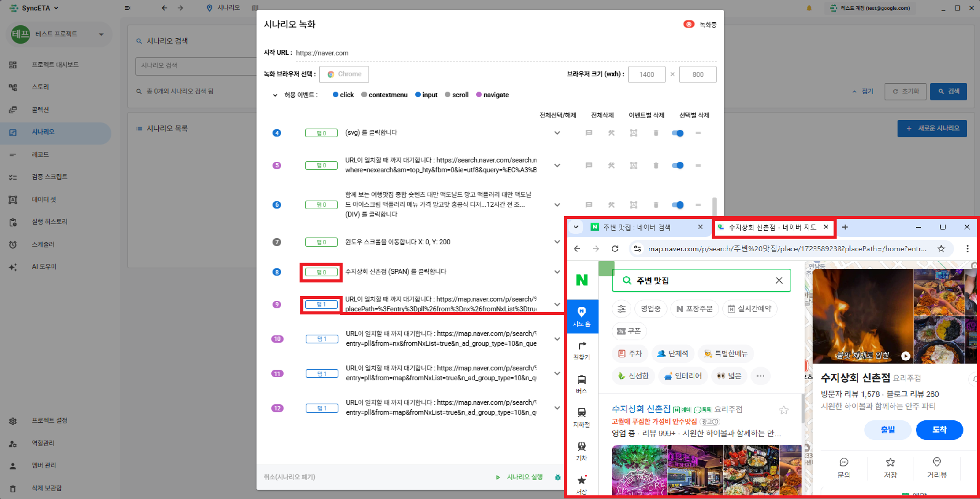Delete step 5 with its trash icon

(656, 166)
